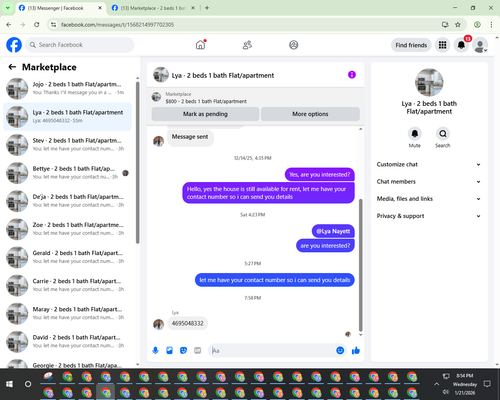Switch to the Marketplace browser tab
Image resolution: width=500 pixels, height=400 pixels.
coord(153,8)
